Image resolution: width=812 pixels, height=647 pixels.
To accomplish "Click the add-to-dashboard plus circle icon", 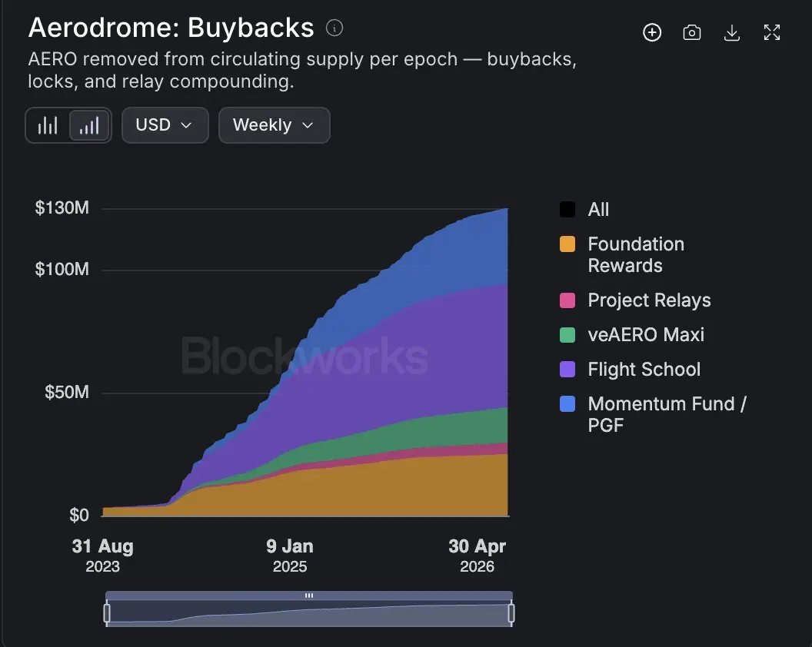I will [652, 32].
